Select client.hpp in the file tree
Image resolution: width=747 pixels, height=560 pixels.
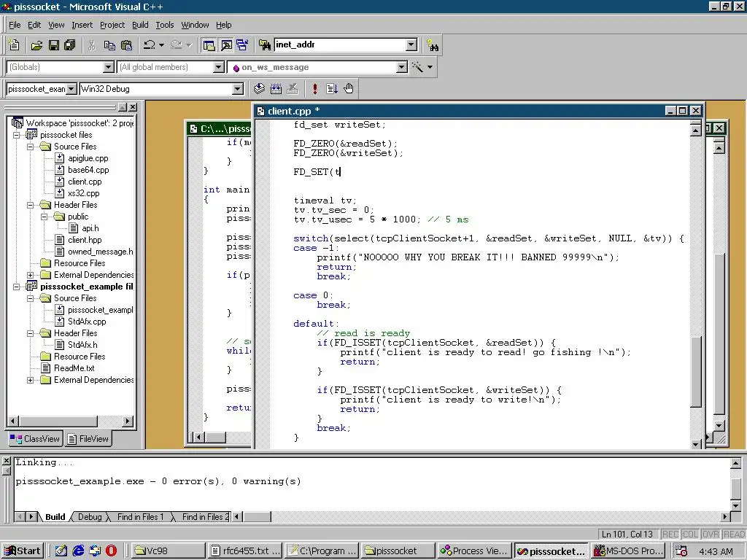[85, 240]
